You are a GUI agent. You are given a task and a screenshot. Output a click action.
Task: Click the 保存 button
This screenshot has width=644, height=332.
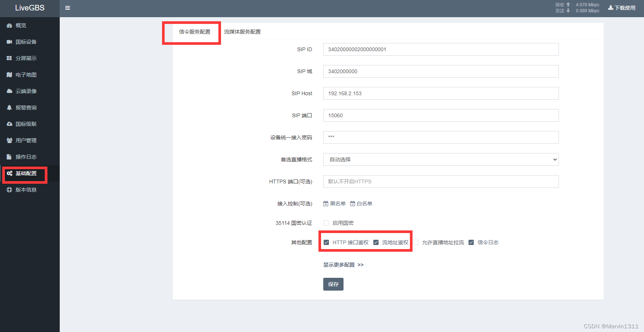pyautogui.click(x=333, y=284)
